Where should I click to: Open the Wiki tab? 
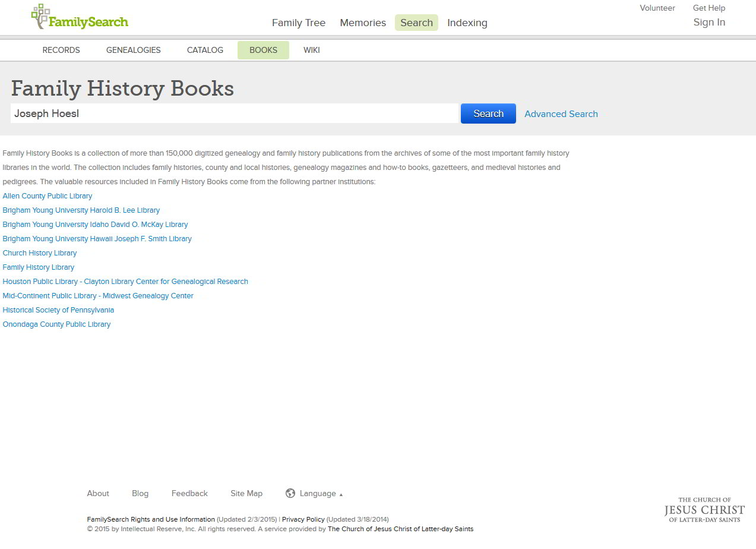click(x=312, y=50)
